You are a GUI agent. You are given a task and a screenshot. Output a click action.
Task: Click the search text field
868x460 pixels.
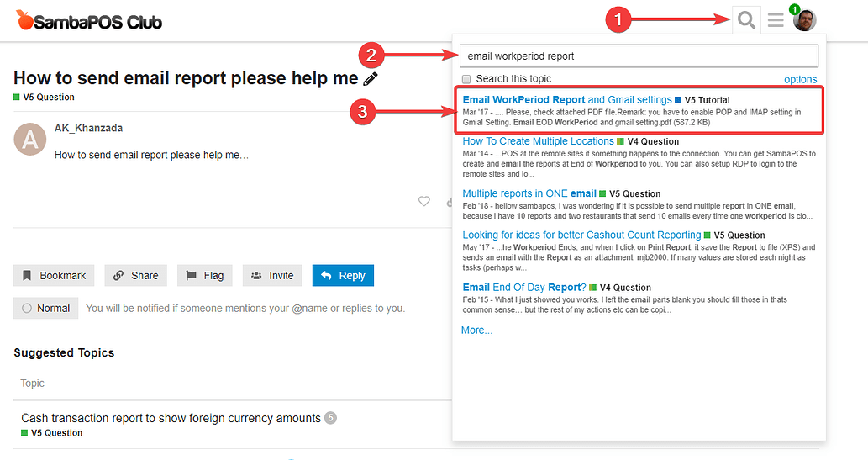pos(639,56)
